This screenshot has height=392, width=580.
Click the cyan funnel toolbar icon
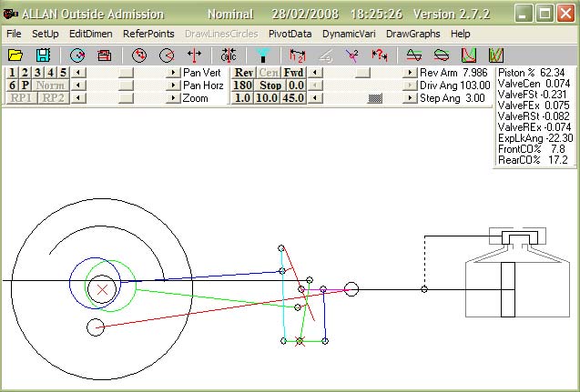point(262,55)
